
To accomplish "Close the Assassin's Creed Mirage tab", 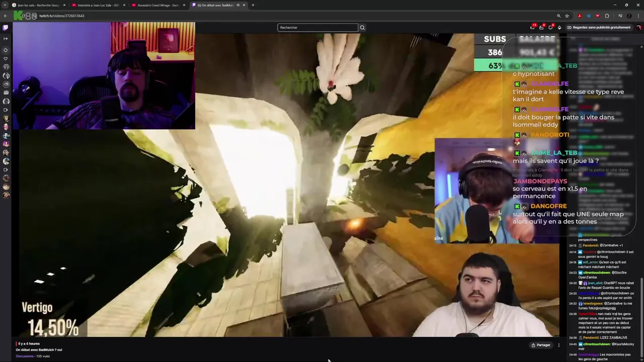I will (184, 5).
